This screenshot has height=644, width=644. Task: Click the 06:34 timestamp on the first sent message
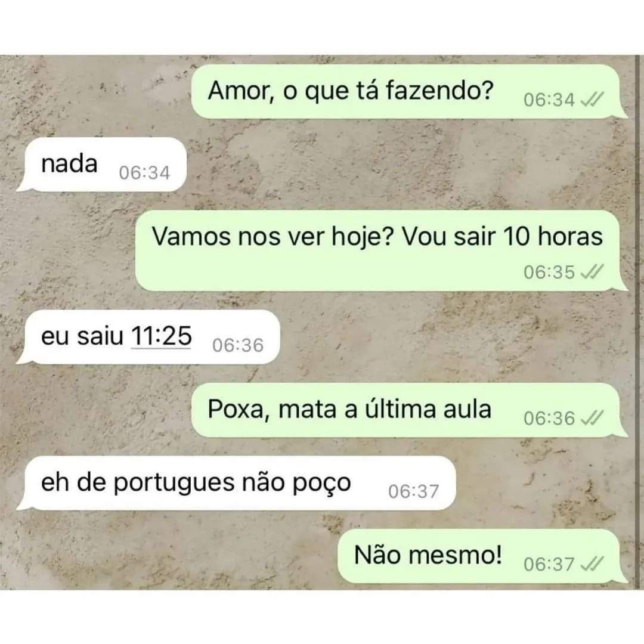pos(549,100)
